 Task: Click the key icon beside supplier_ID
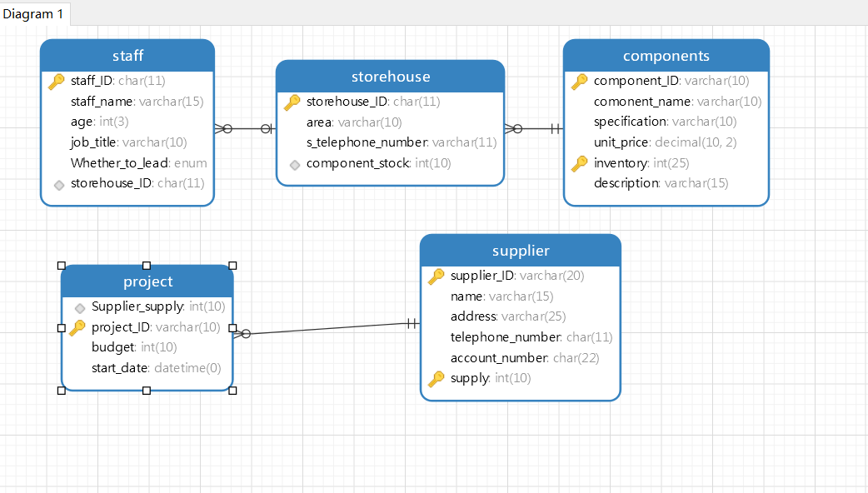point(436,276)
